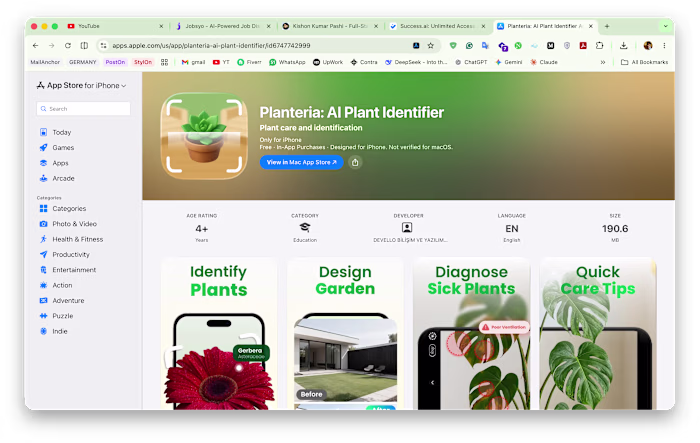
Task: Open the Design Garden screenshot
Action: [345, 334]
